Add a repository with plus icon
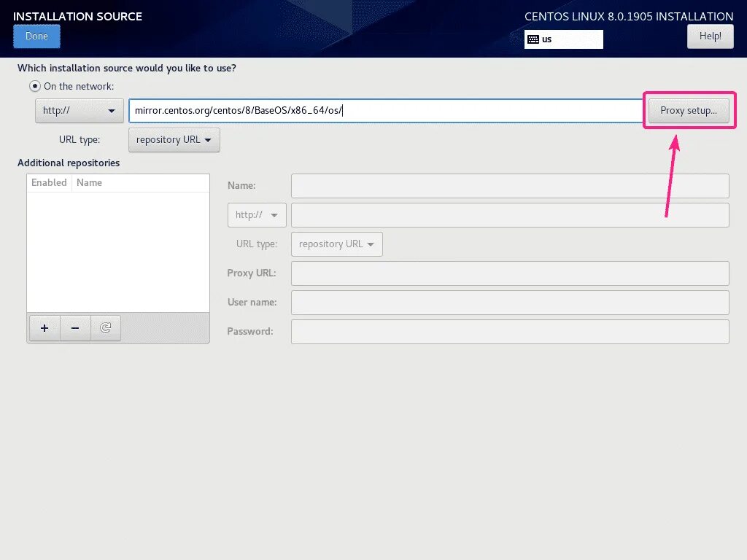 pyautogui.click(x=44, y=328)
